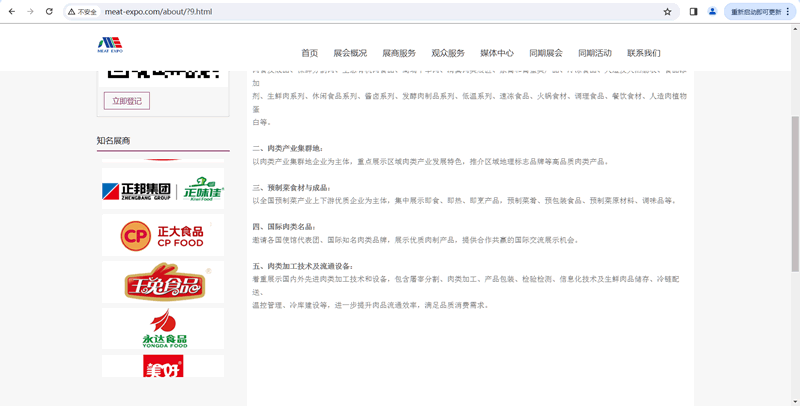Click the browser back arrow
800x406 pixels.
(11, 12)
